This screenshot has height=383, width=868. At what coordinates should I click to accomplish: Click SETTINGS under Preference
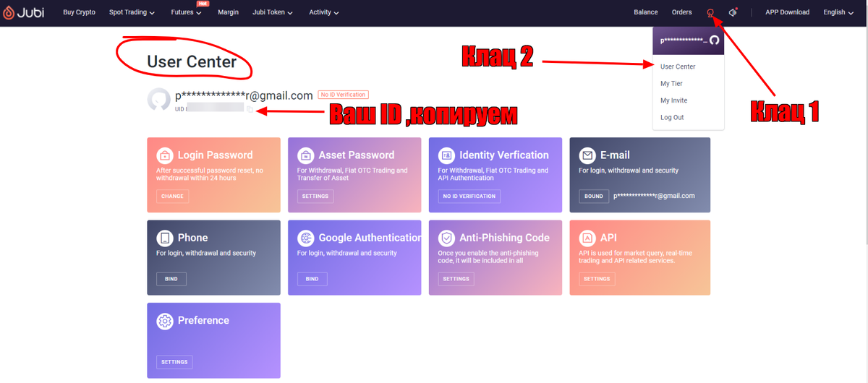click(174, 362)
